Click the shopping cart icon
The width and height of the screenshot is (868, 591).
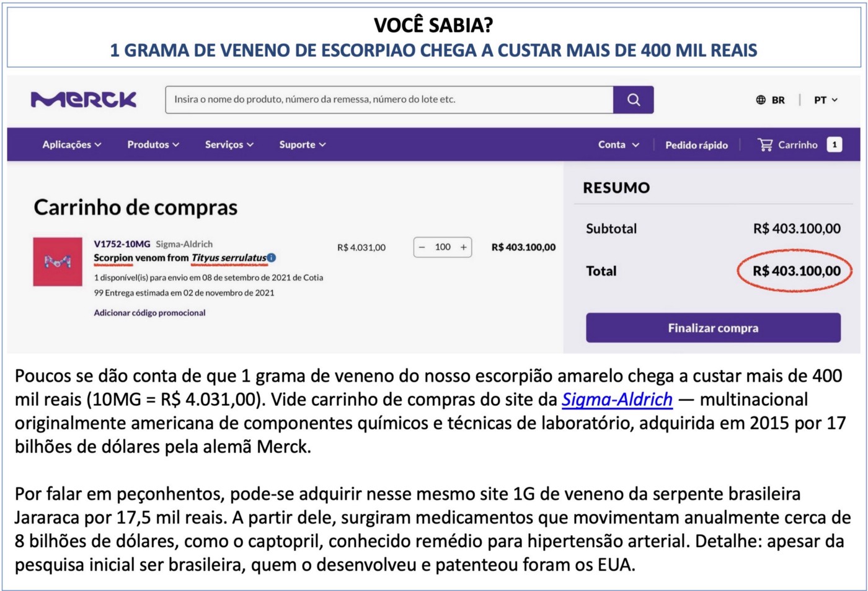point(765,145)
